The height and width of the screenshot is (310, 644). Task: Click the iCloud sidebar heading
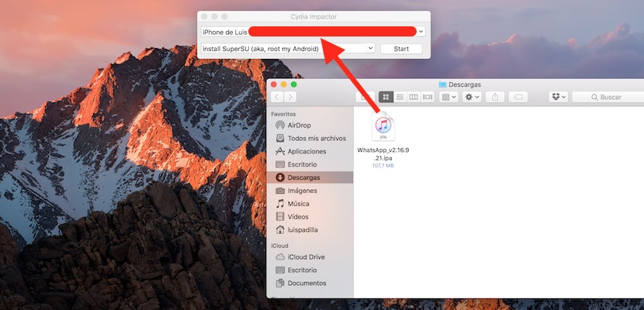tap(279, 246)
